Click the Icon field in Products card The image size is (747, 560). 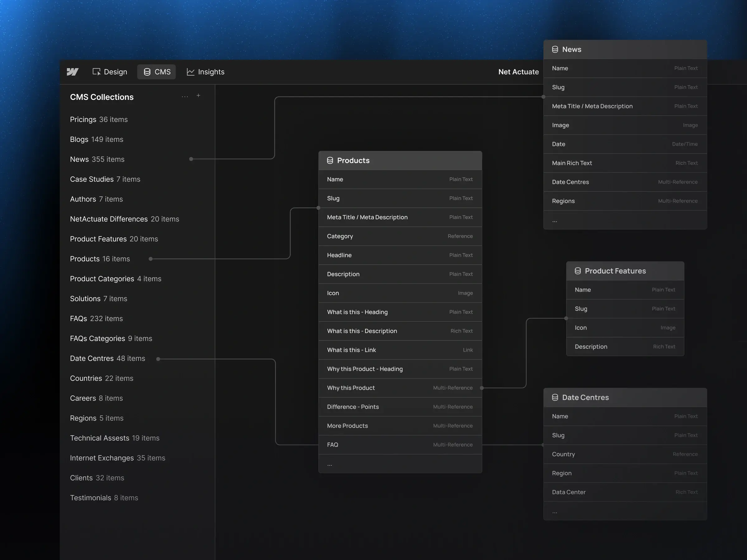point(400,293)
